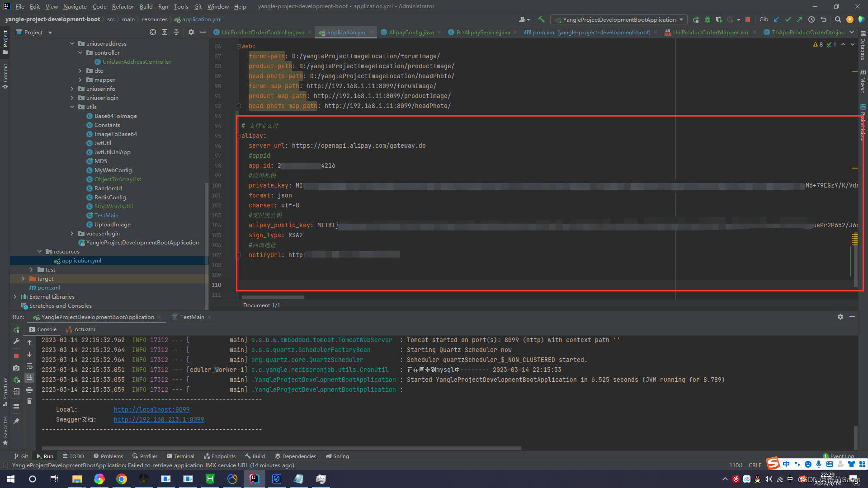This screenshot has height=488, width=868.
Task: Switch to BizAlipayService.java editor tab
Action: (x=483, y=32)
